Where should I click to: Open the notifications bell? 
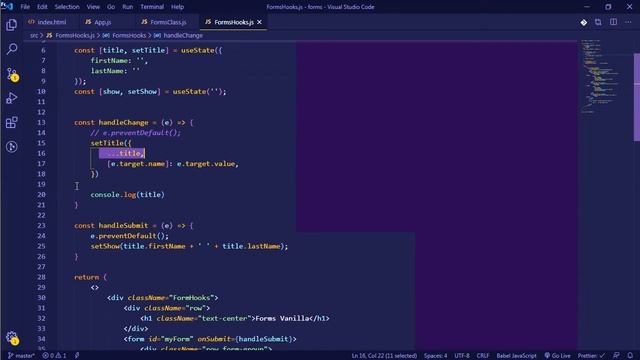pos(631,356)
